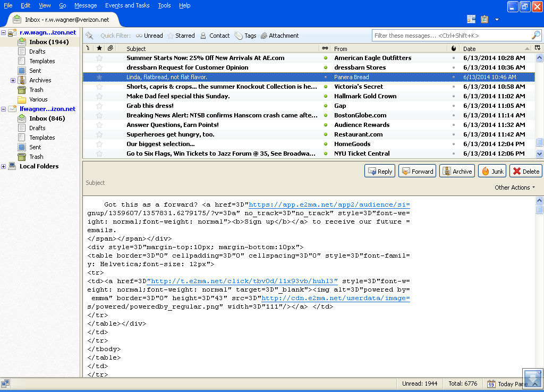Open the column picker icon
The height and width of the screenshot is (392, 544).
click(538, 48)
